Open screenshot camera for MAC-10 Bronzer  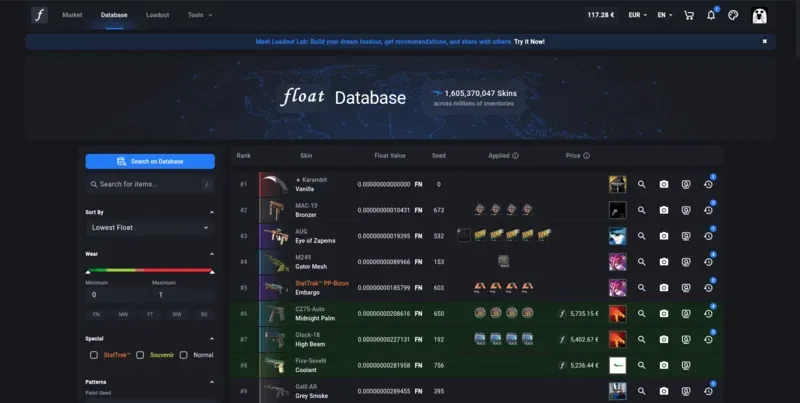coord(664,210)
